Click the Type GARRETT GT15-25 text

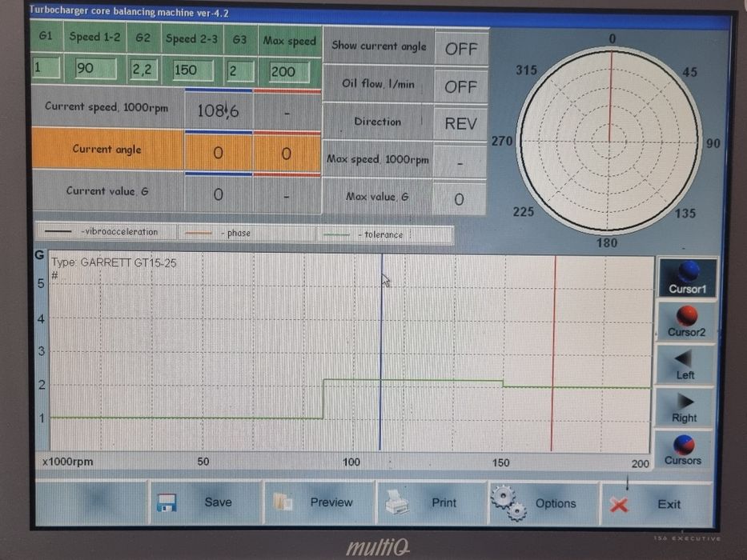click(114, 263)
